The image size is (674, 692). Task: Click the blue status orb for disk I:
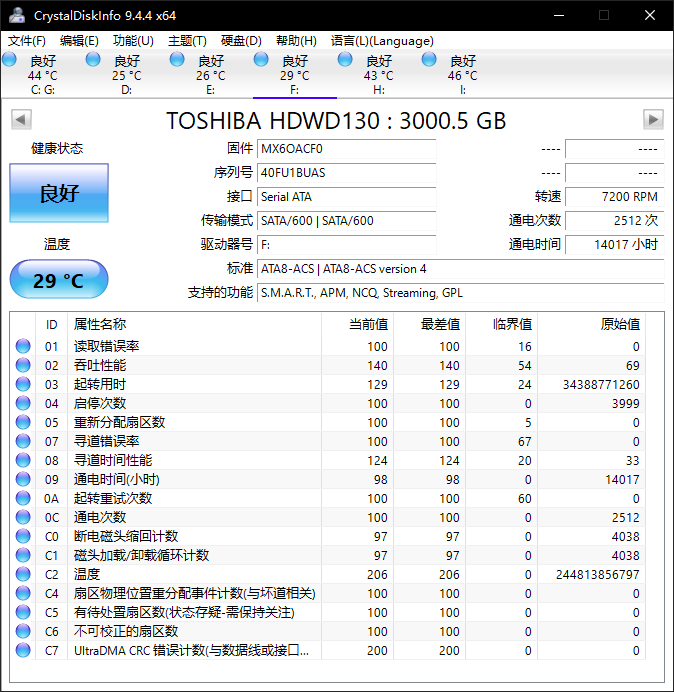click(429, 59)
